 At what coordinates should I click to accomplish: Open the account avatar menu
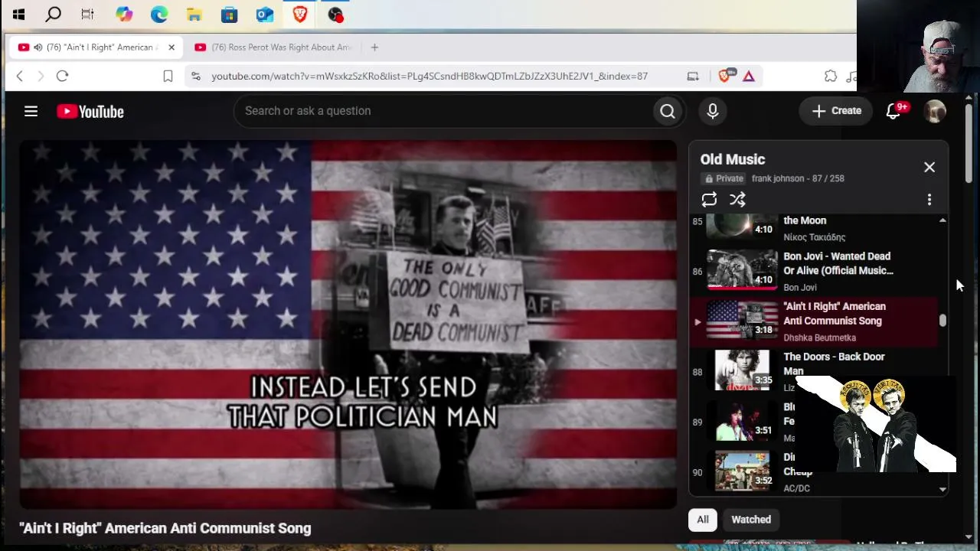pyautogui.click(x=935, y=111)
